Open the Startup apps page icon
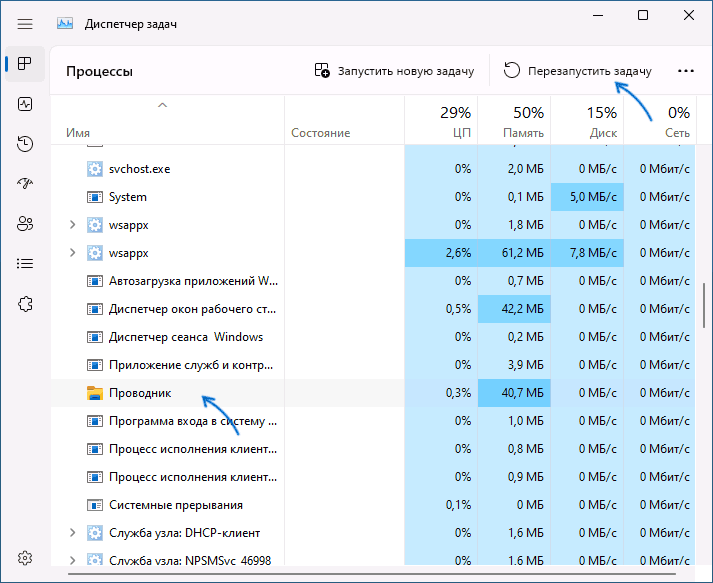The height and width of the screenshot is (583, 713). (x=25, y=183)
